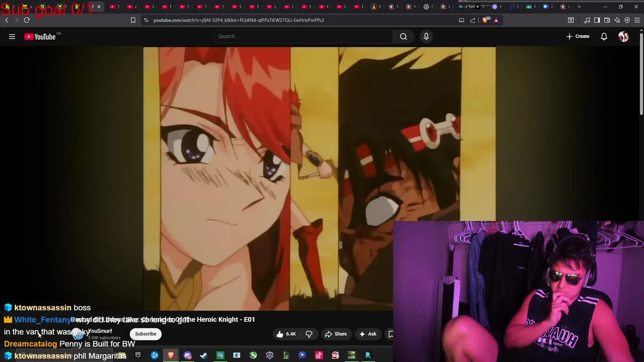
Task: Click the YouTube search magnifier button
Action: [404, 36]
